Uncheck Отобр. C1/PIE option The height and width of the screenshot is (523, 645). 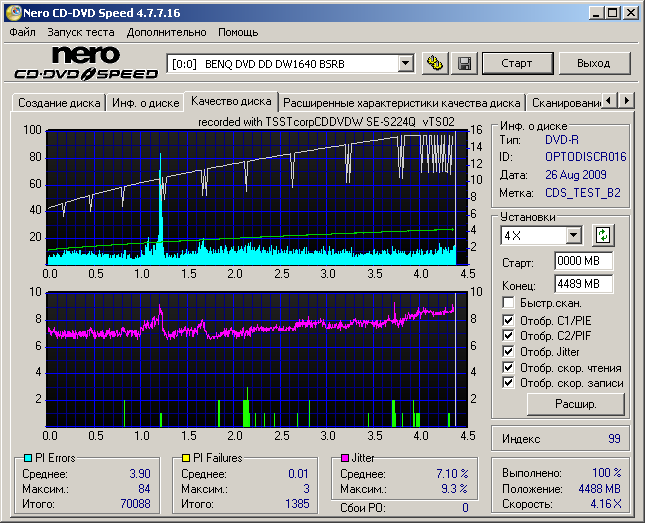point(509,319)
